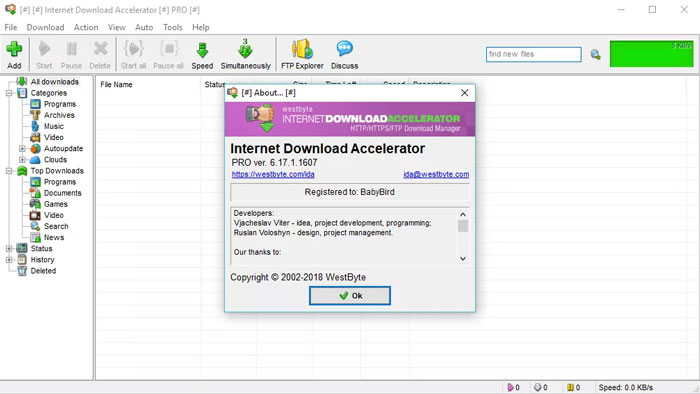Image resolution: width=700 pixels, height=394 pixels.
Task: Click the gray download counter status icon
Action: coord(538,387)
